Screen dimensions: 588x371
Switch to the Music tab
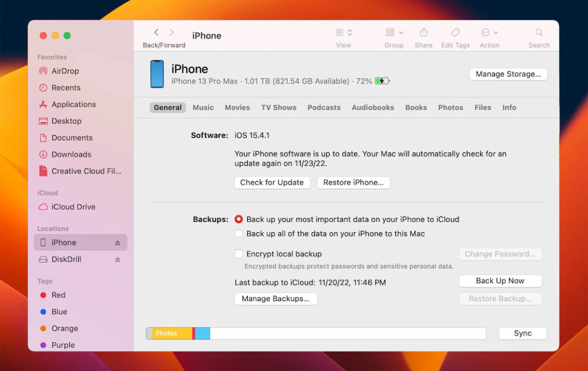[203, 107]
